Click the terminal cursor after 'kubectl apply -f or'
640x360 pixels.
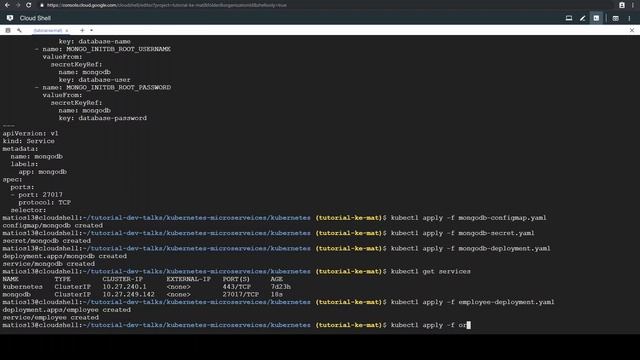click(x=469, y=325)
